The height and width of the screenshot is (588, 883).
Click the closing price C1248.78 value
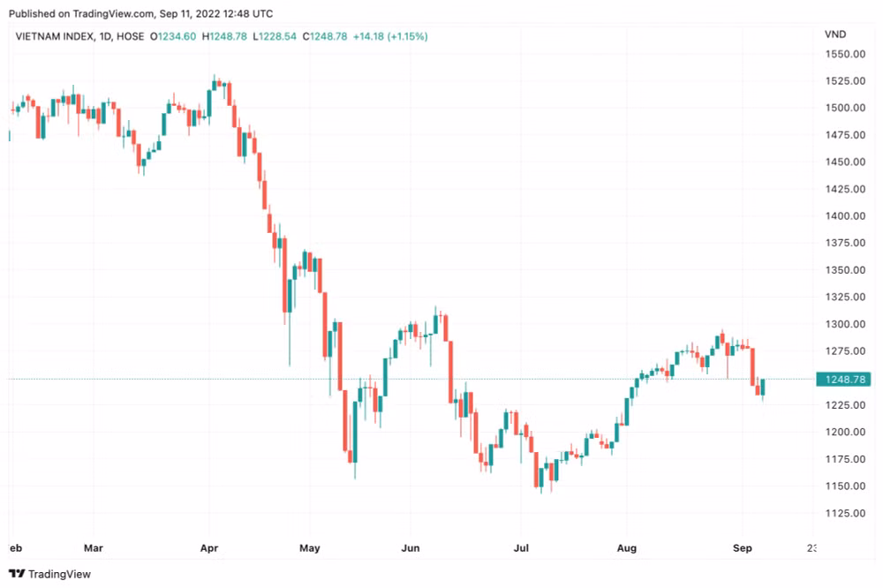pos(325,36)
